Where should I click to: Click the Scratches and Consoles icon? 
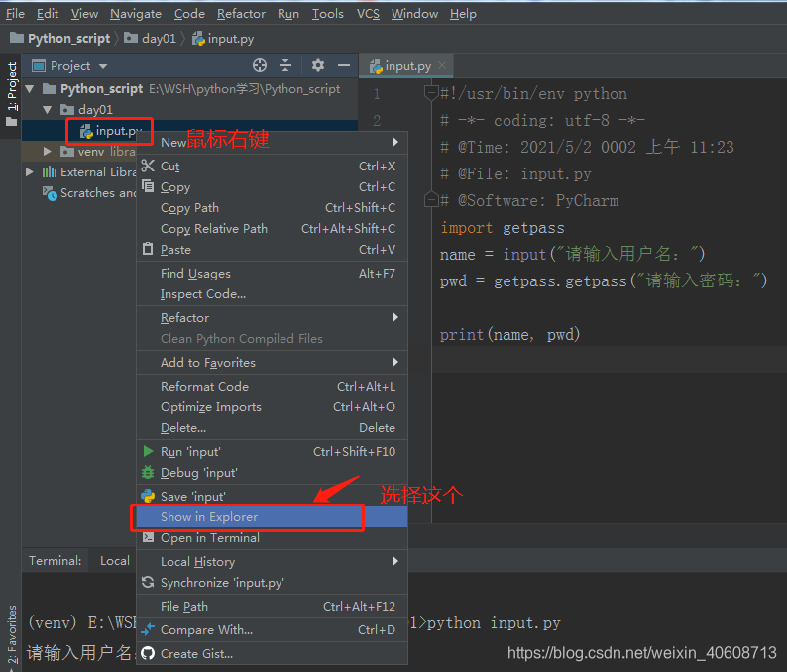(50, 193)
